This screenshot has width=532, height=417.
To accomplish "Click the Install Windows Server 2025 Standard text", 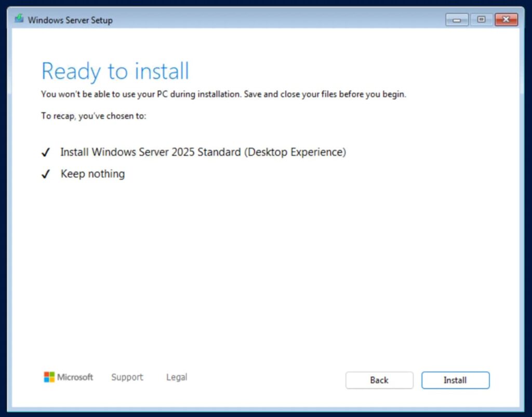I will (151, 152).
